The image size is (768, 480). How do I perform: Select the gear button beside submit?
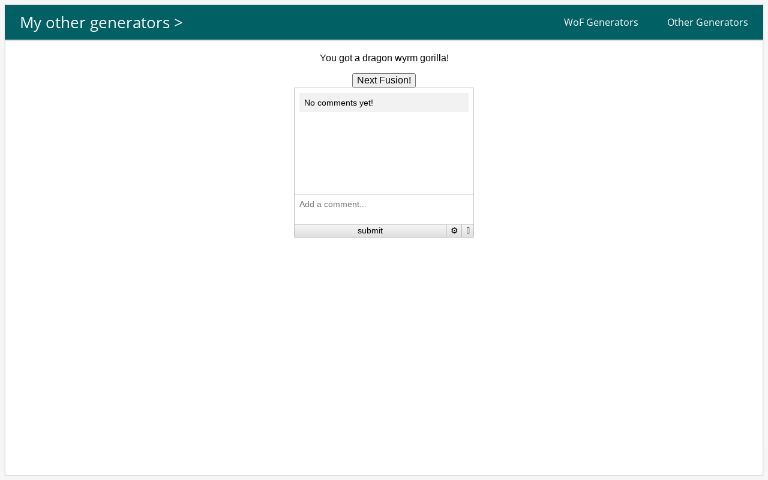click(454, 231)
